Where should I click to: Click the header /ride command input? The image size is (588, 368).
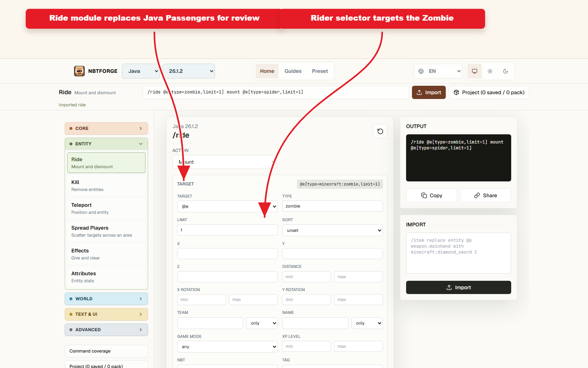(x=276, y=92)
